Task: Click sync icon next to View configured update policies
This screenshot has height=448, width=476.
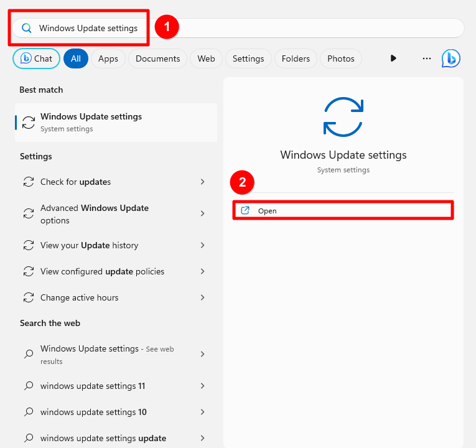Action: [x=29, y=271]
